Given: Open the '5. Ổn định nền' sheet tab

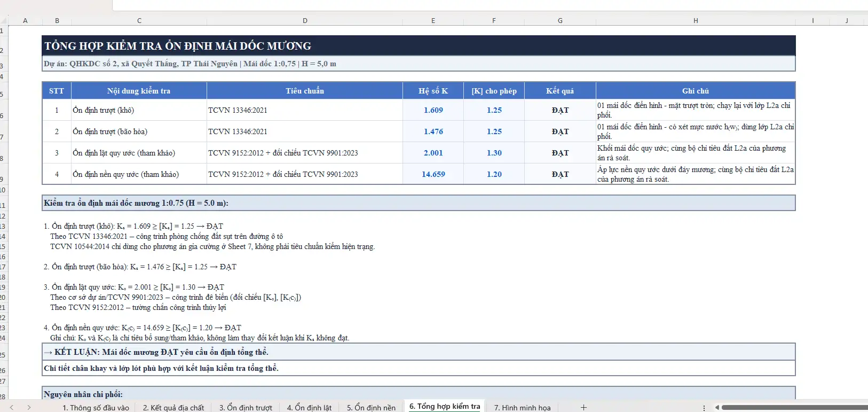Looking at the screenshot, I should tap(371, 408).
